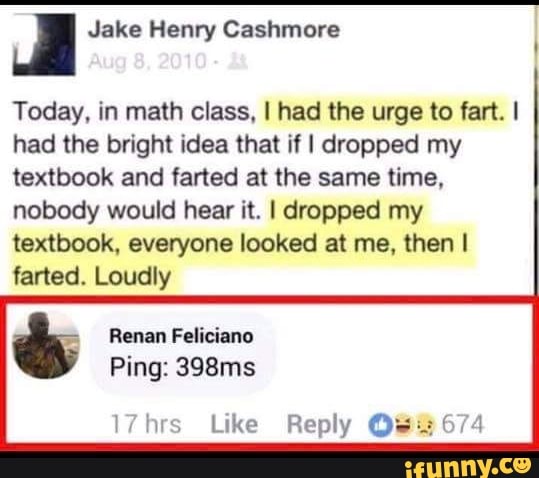Click the 'Ping: 398ms' comment text
Image resolution: width=539 pixels, height=478 pixels.
[183, 367]
